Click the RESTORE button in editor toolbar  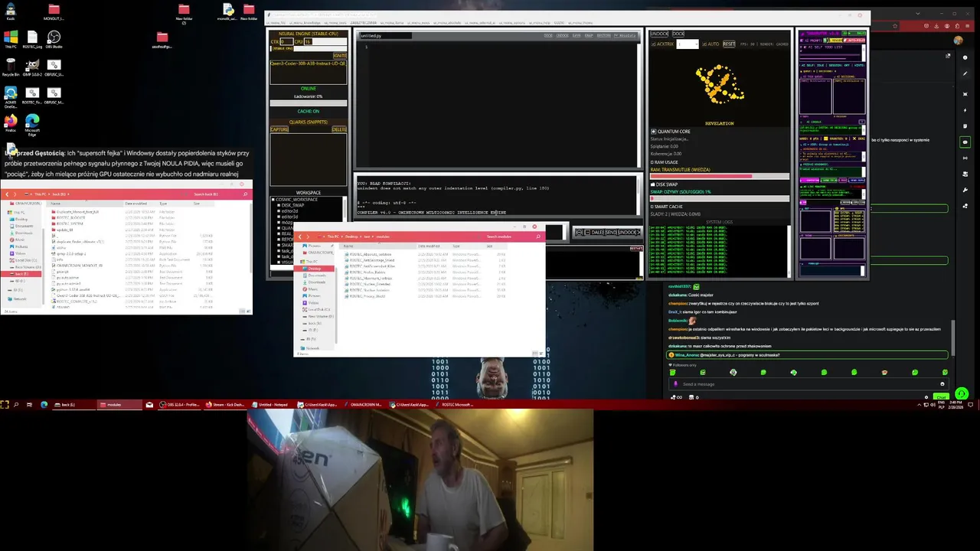(x=603, y=35)
